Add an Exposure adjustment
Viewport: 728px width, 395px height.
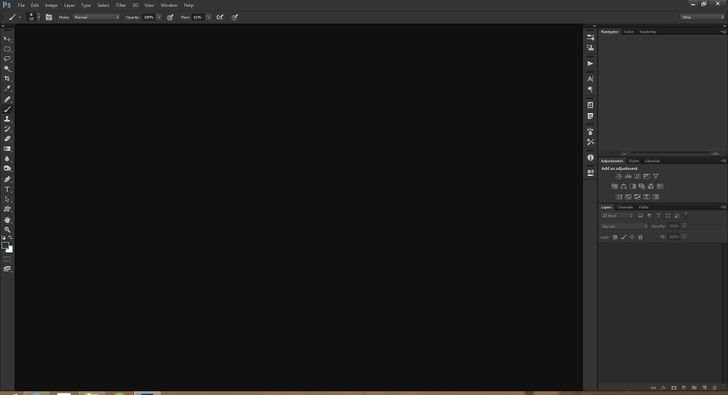646,176
